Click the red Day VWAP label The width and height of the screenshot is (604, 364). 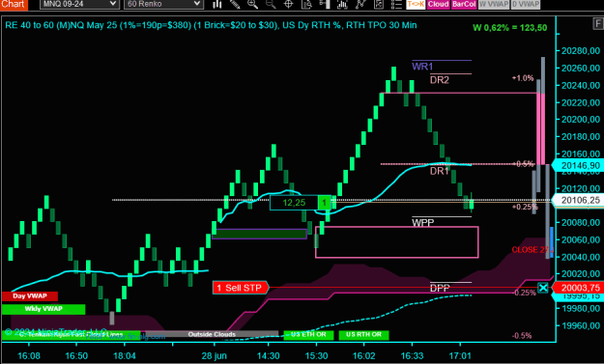tap(30, 295)
